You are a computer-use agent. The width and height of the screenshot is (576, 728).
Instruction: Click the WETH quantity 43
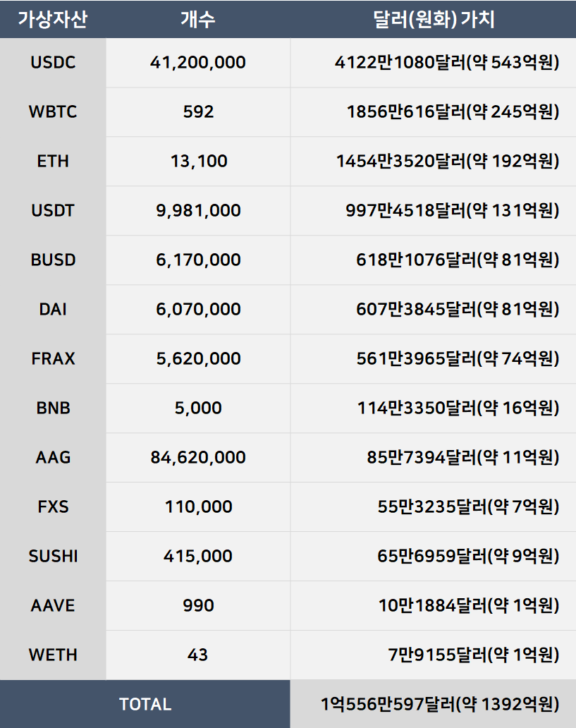point(198,655)
